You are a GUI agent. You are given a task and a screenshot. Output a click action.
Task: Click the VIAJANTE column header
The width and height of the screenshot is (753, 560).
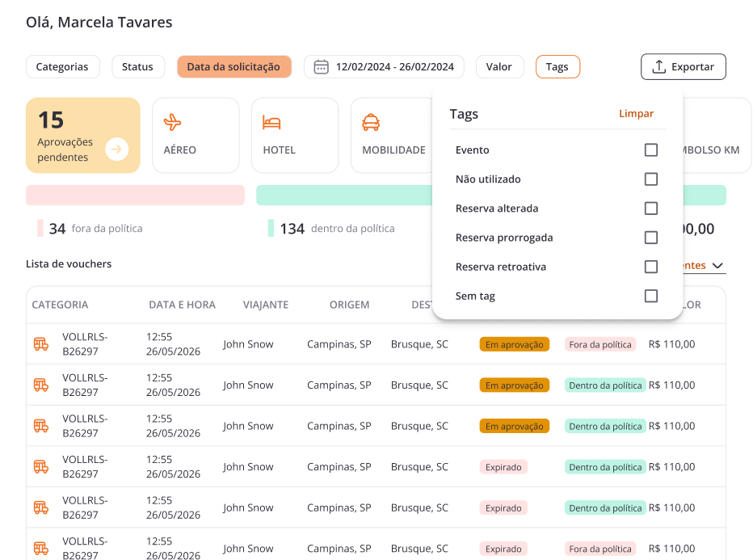point(266,305)
